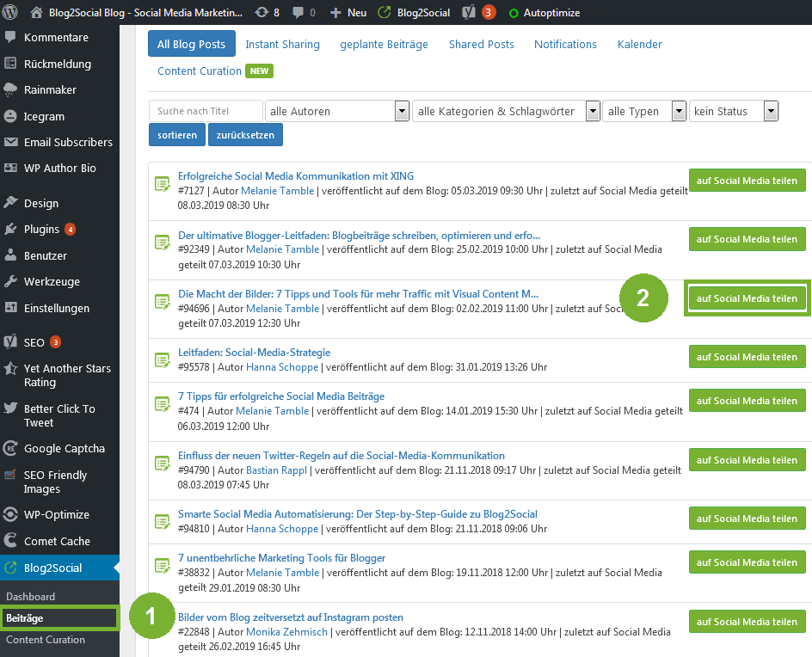The image size is (812, 657).
Task: Share the XING article on social media
Action: pyautogui.click(x=747, y=181)
